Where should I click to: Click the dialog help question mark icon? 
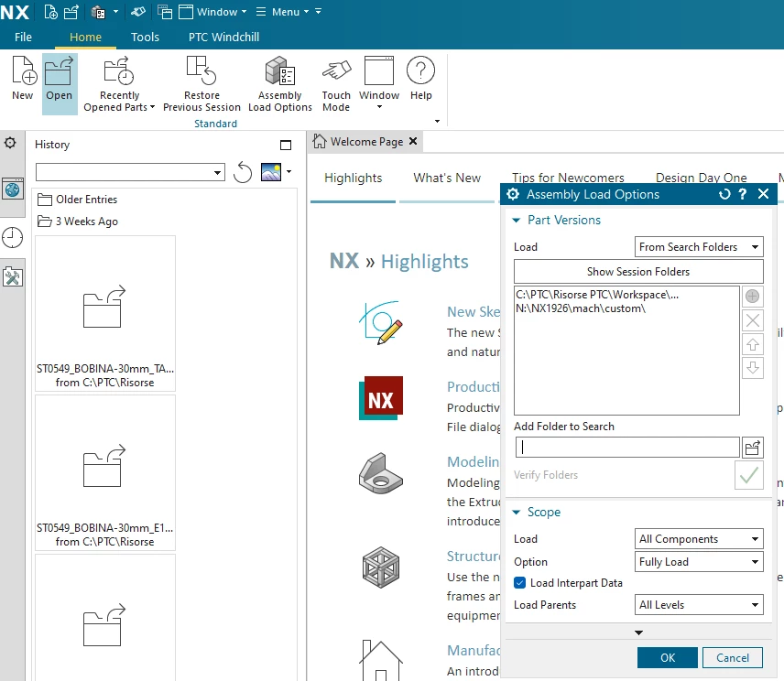click(743, 194)
